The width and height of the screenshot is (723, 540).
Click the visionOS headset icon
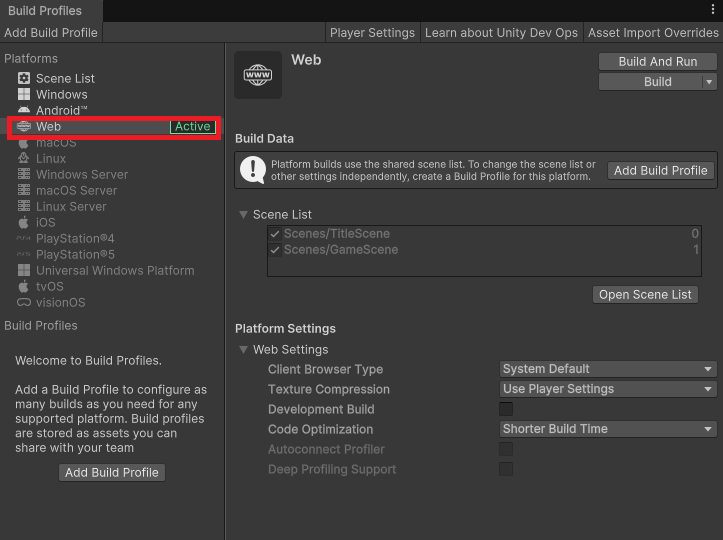(x=24, y=303)
